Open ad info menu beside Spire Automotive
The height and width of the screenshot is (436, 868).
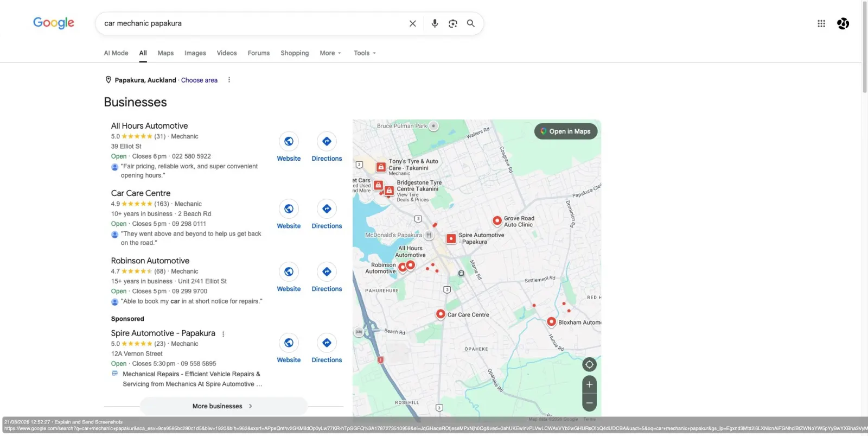tap(223, 334)
